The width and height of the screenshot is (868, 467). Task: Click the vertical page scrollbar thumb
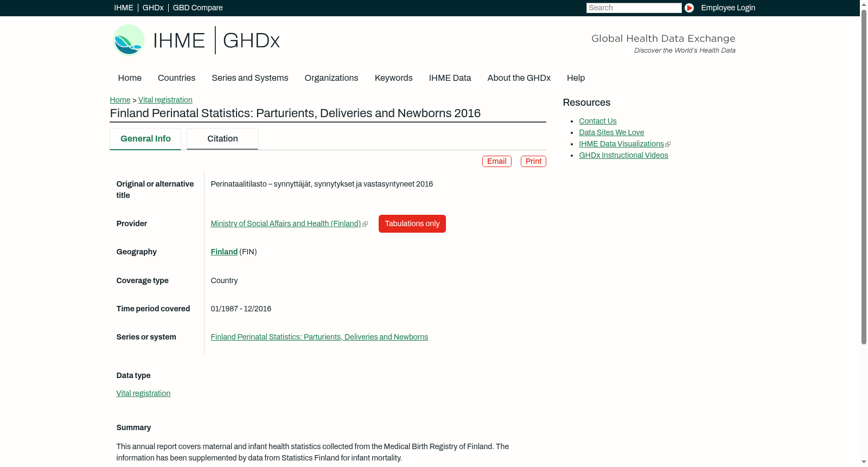click(x=864, y=176)
